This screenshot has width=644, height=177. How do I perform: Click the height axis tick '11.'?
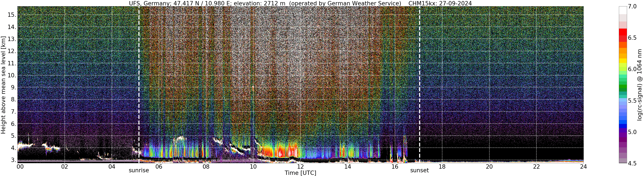(x=12, y=63)
